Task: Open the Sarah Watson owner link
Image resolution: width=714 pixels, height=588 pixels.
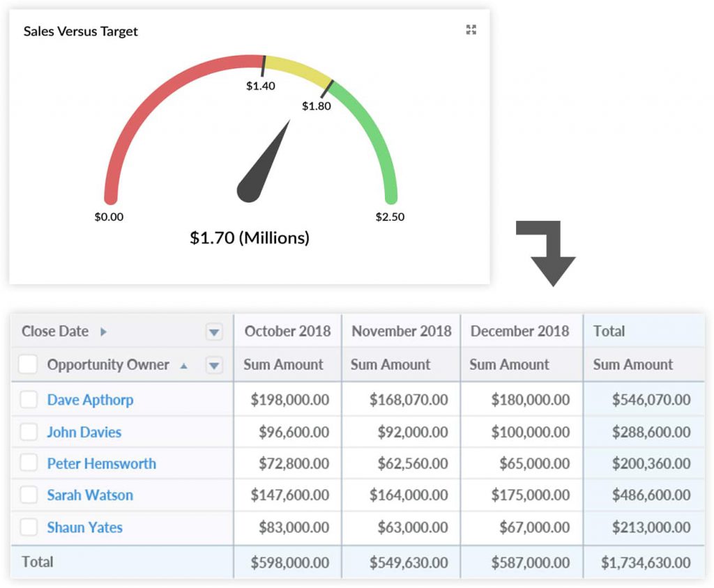Action: (x=90, y=495)
